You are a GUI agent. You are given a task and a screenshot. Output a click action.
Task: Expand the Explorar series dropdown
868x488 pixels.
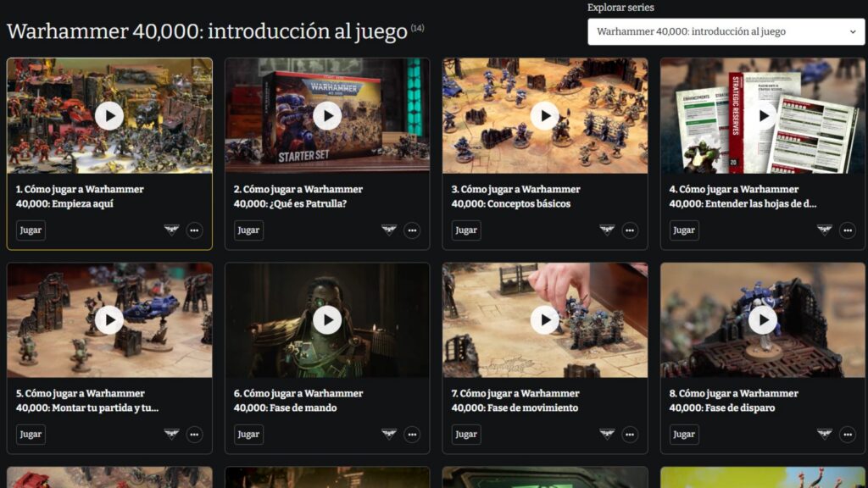click(x=726, y=31)
